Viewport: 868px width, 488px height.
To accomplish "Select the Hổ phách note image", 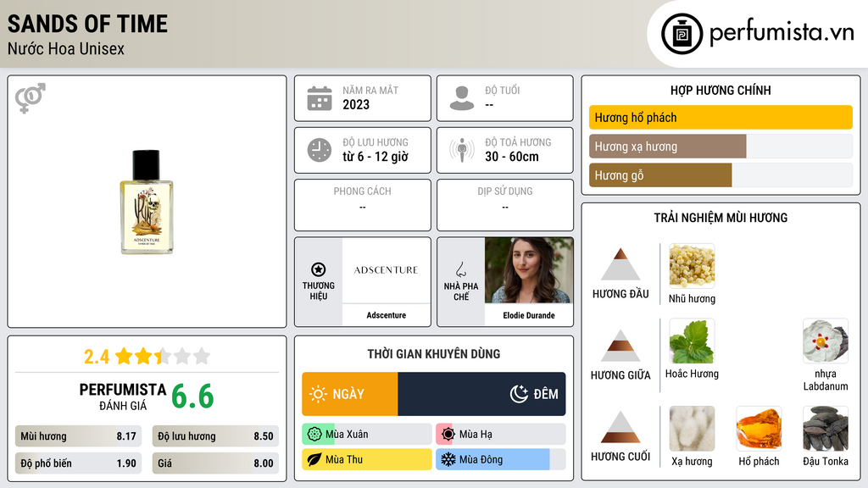I will 759,429.
